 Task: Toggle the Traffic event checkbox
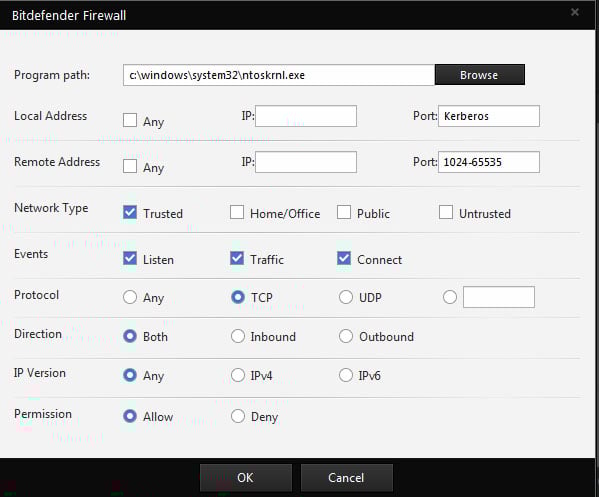pyautogui.click(x=237, y=258)
